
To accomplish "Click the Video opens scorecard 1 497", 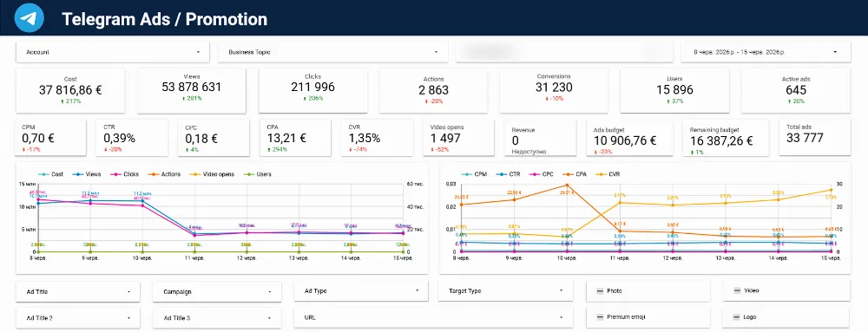I will (458, 138).
